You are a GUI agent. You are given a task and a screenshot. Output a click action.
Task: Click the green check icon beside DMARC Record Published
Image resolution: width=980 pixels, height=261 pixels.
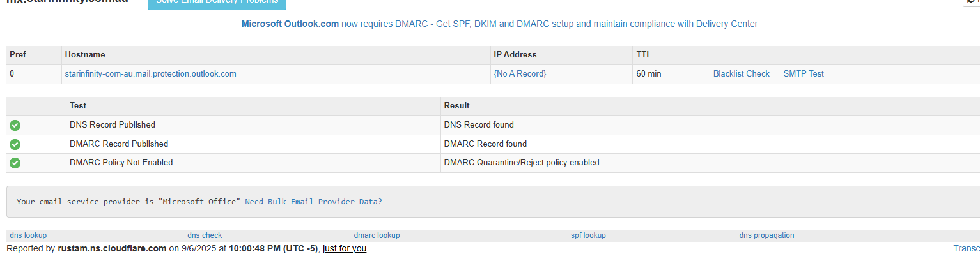pyautogui.click(x=15, y=144)
